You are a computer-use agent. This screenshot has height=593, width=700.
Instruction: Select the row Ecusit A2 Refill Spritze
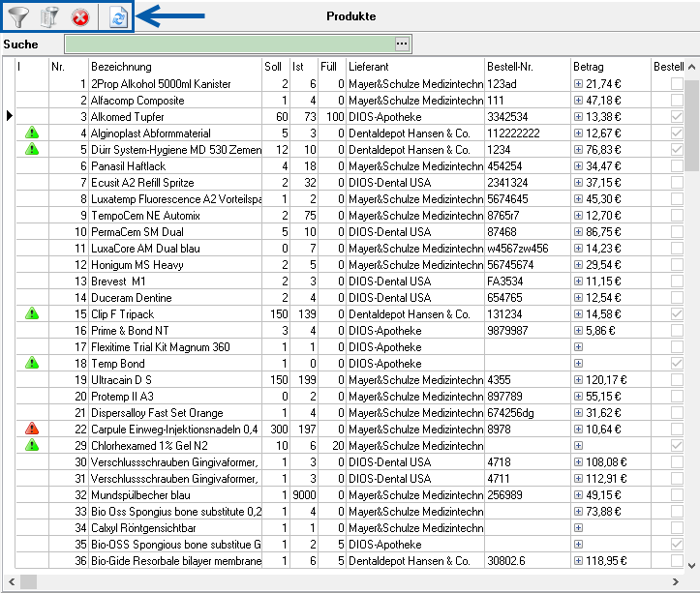[350, 183]
